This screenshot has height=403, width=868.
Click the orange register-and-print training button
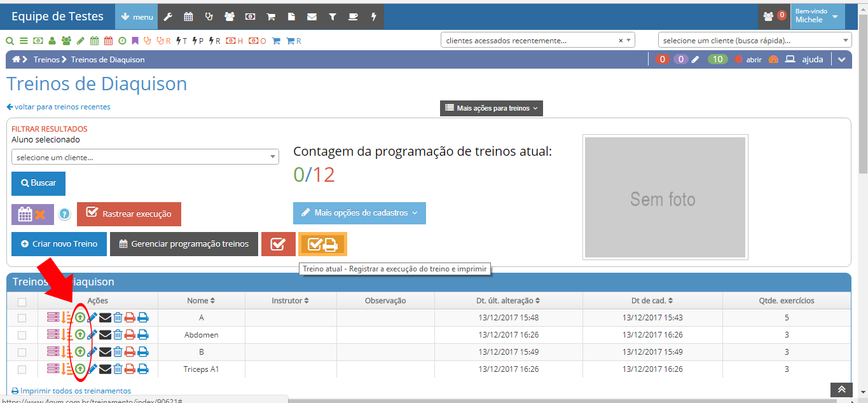pyautogui.click(x=322, y=244)
